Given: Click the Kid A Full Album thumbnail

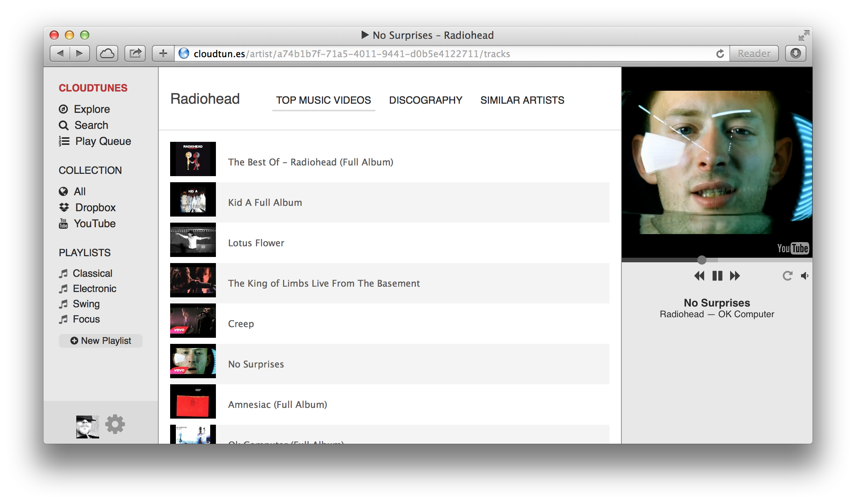Looking at the screenshot, I should point(193,199).
